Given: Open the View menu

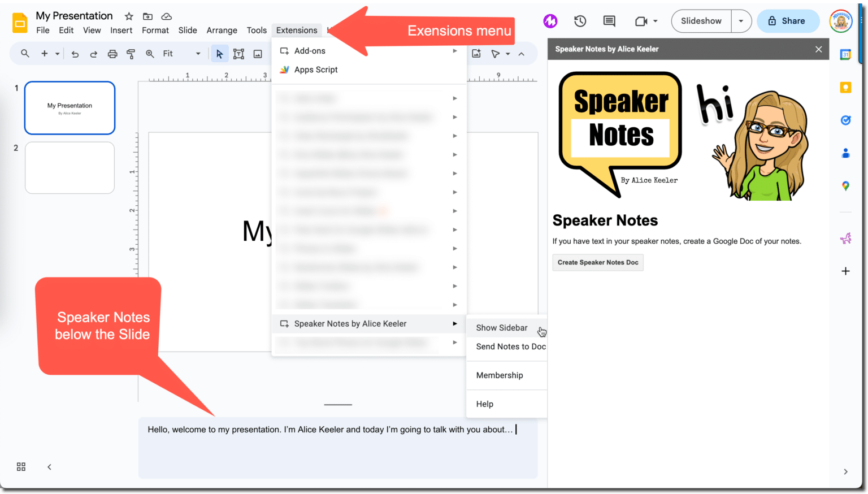Looking at the screenshot, I should (92, 31).
